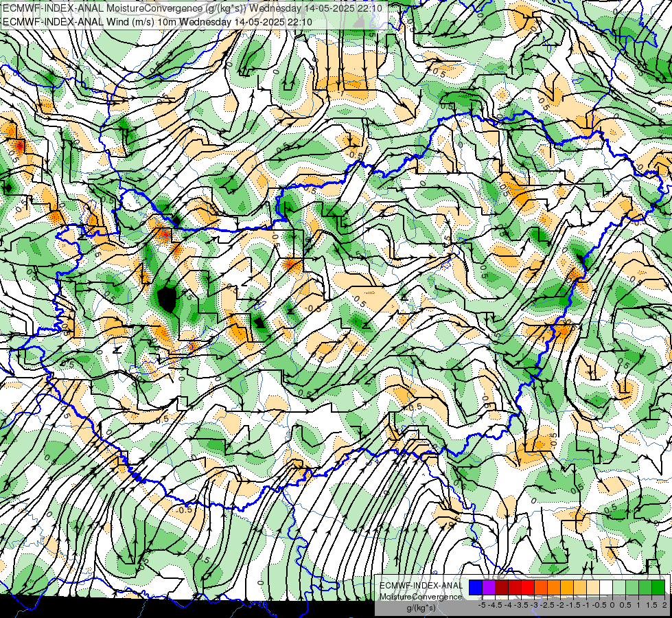
Task: Click the 2 tick label at the legend's end
Action: pyautogui.click(x=664, y=605)
